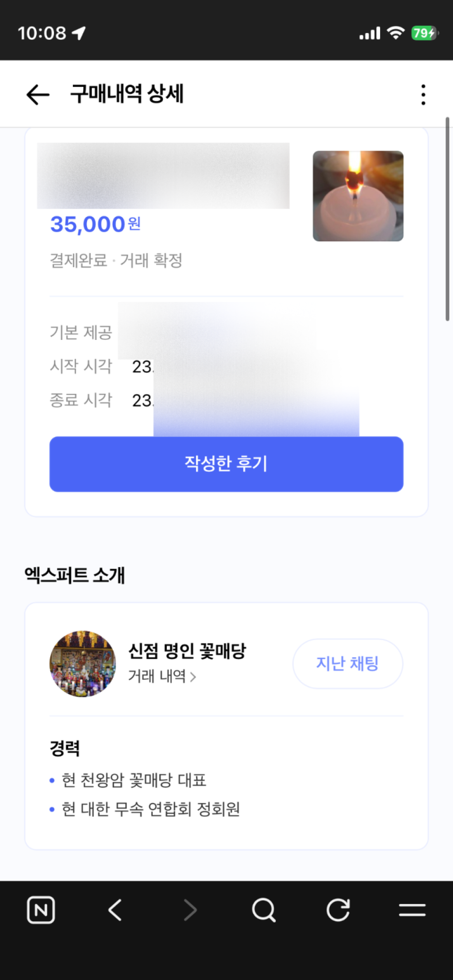The image size is (453, 980).
Task: Open the three-dot more options menu
Action: click(x=423, y=95)
